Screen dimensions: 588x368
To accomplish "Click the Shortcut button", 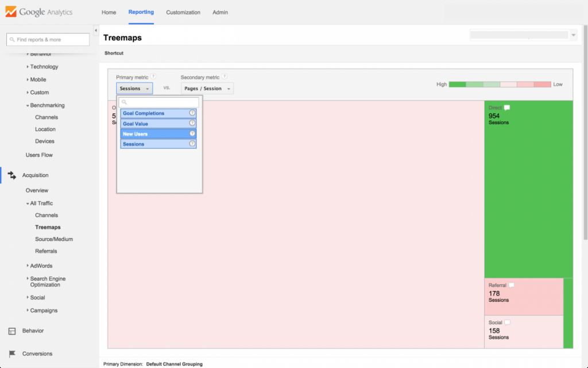I will click(114, 53).
